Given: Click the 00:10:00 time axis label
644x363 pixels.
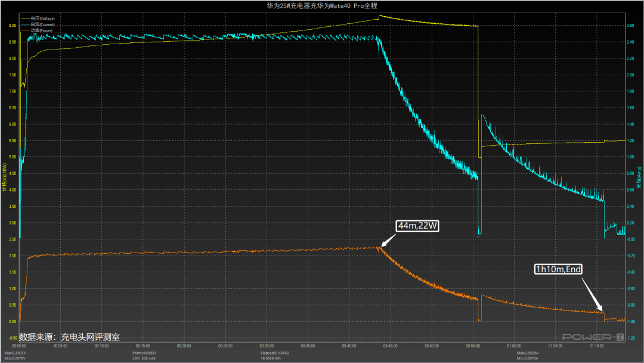Looking at the screenshot, I should [x=101, y=346].
